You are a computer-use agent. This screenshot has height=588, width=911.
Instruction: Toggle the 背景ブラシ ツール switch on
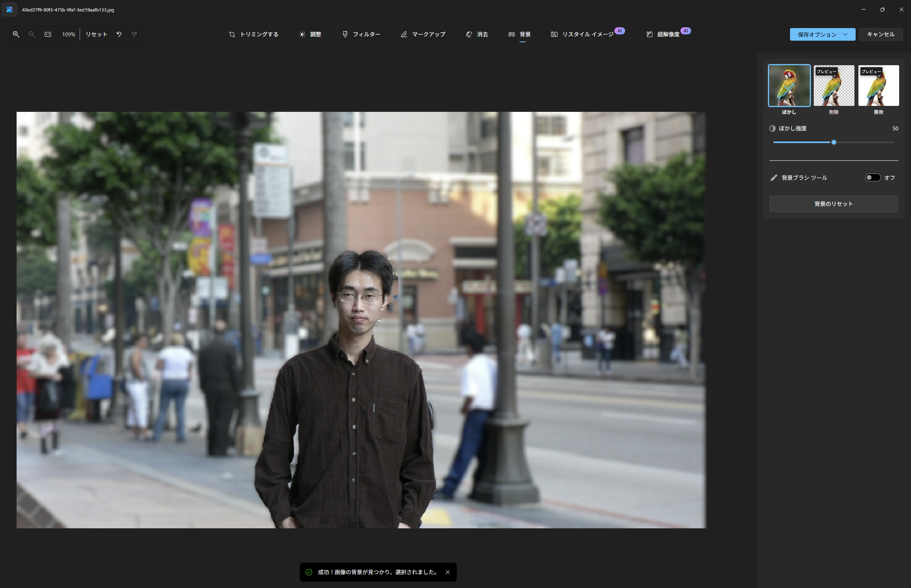pyautogui.click(x=873, y=177)
